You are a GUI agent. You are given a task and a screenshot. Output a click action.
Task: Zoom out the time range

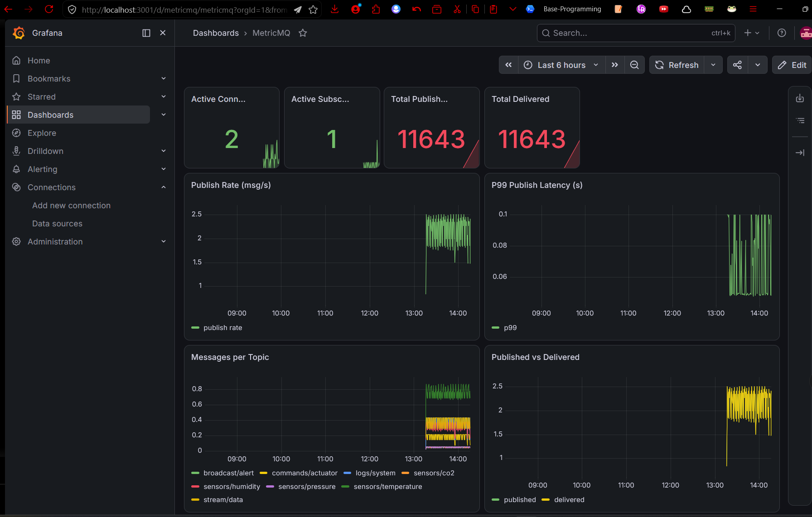(634, 65)
